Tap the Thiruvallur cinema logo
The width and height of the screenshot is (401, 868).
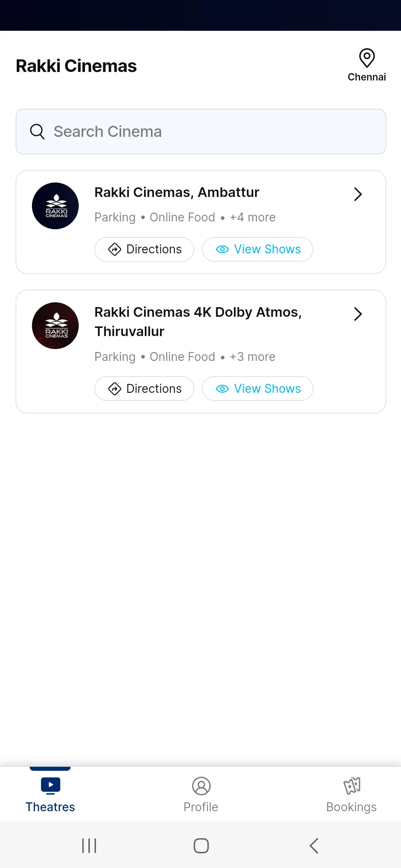[x=55, y=326]
